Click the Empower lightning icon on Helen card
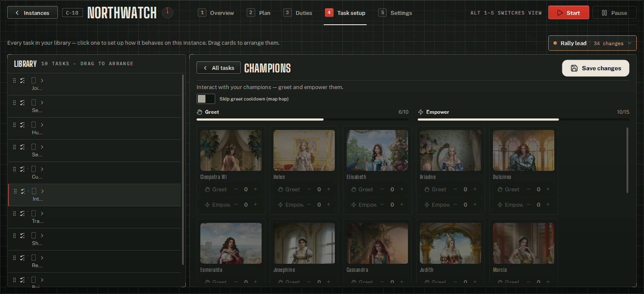 coord(281,205)
